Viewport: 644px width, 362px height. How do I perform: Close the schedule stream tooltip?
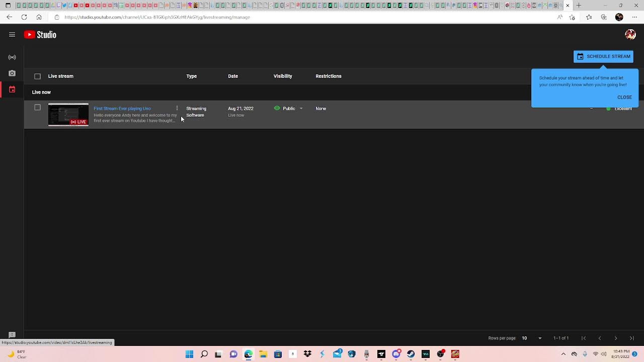click(x=624, y=98)
